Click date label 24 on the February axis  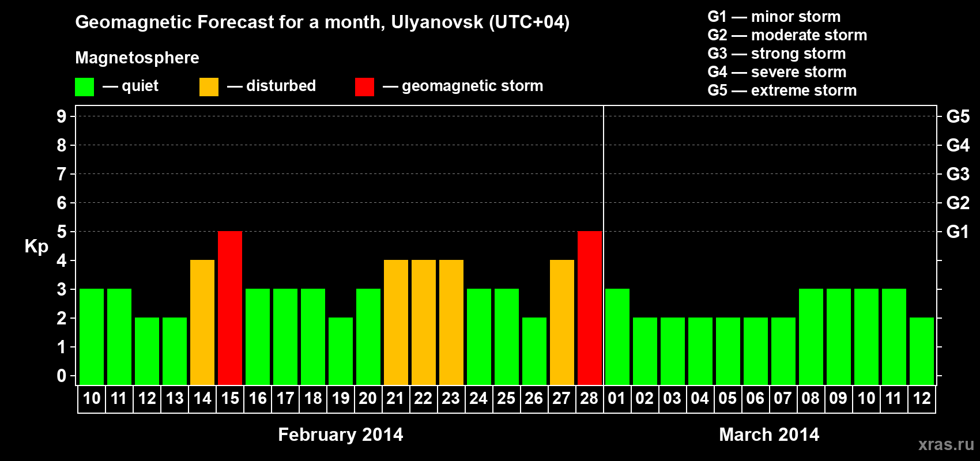[x=479, y=398]
